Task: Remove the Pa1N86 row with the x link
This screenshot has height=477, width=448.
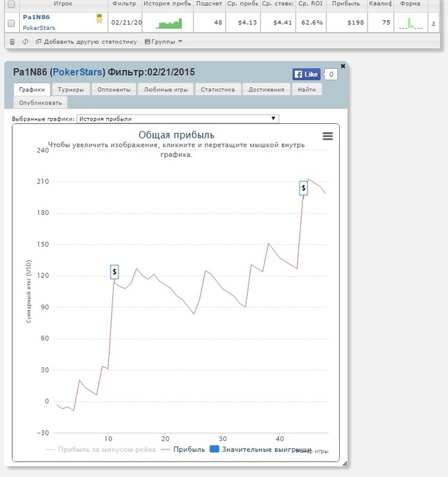Action: (x=434, y=22)
